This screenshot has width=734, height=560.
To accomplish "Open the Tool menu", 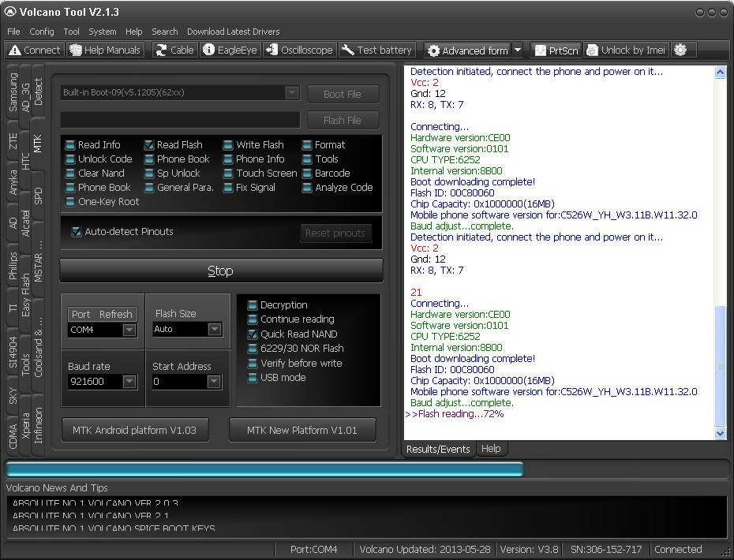I will click(71, 32).
